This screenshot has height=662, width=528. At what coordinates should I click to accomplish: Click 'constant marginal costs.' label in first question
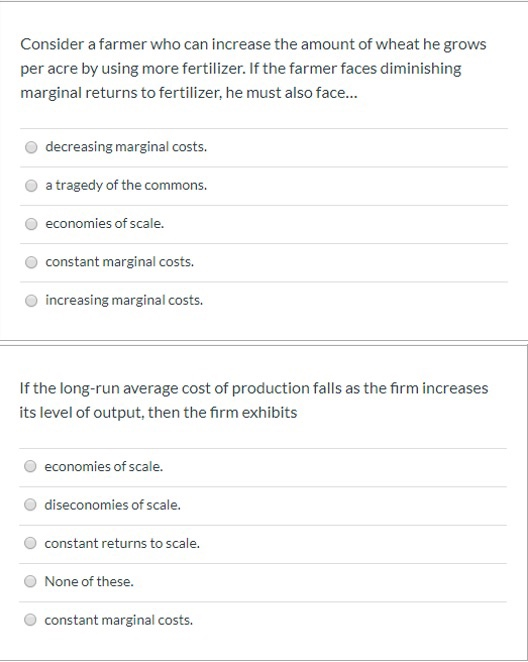pyautogui.click(x=119, y=262)
